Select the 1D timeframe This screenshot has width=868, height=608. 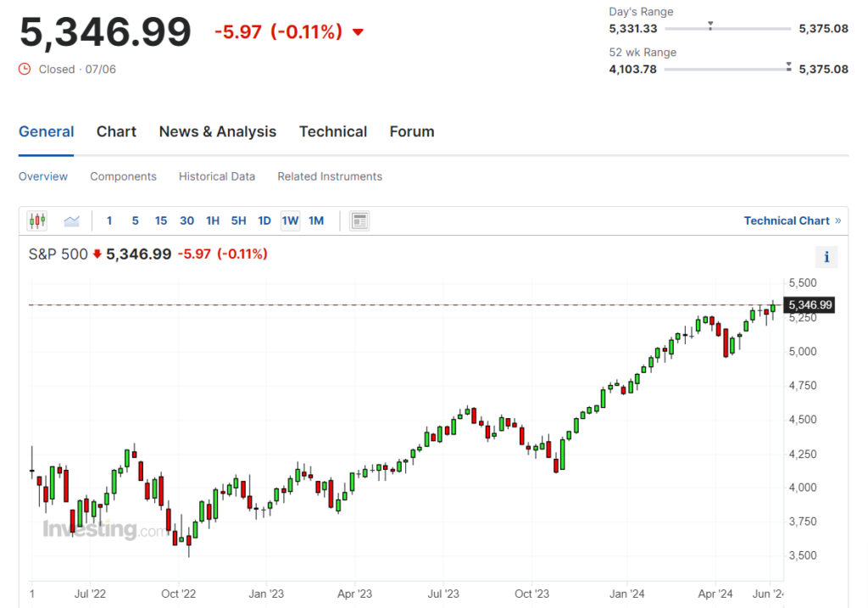[264, 220]
